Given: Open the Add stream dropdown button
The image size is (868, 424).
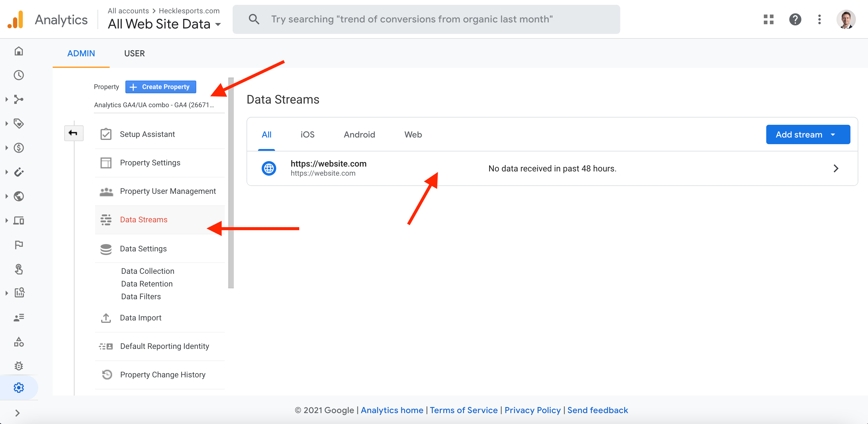Looking at the screenshot, I should 808,134.
